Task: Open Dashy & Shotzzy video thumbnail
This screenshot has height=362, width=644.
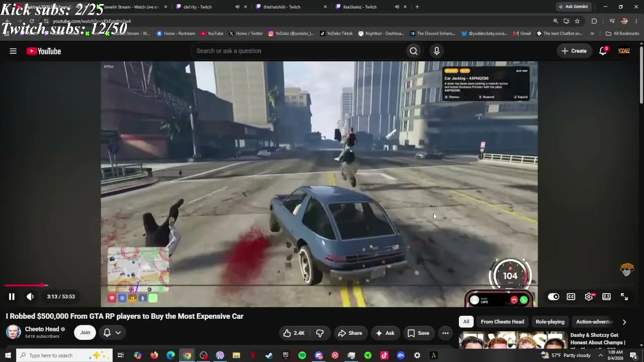Action: click(512, 340)
